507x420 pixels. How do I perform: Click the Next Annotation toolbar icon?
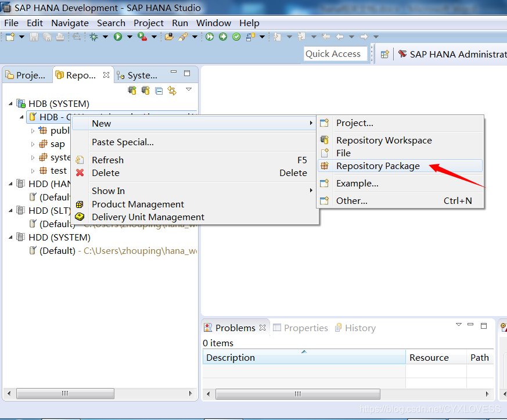277,37
